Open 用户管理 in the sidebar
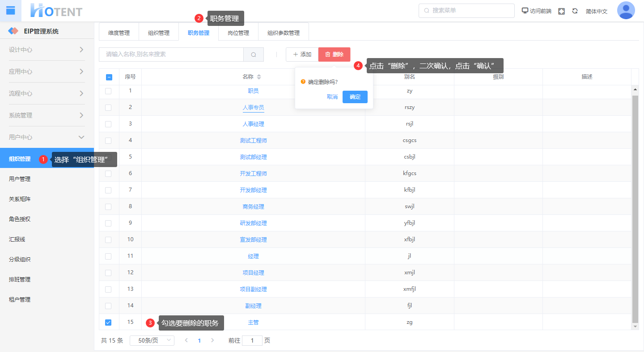This screenshot has height=352, width=644. 20,179
